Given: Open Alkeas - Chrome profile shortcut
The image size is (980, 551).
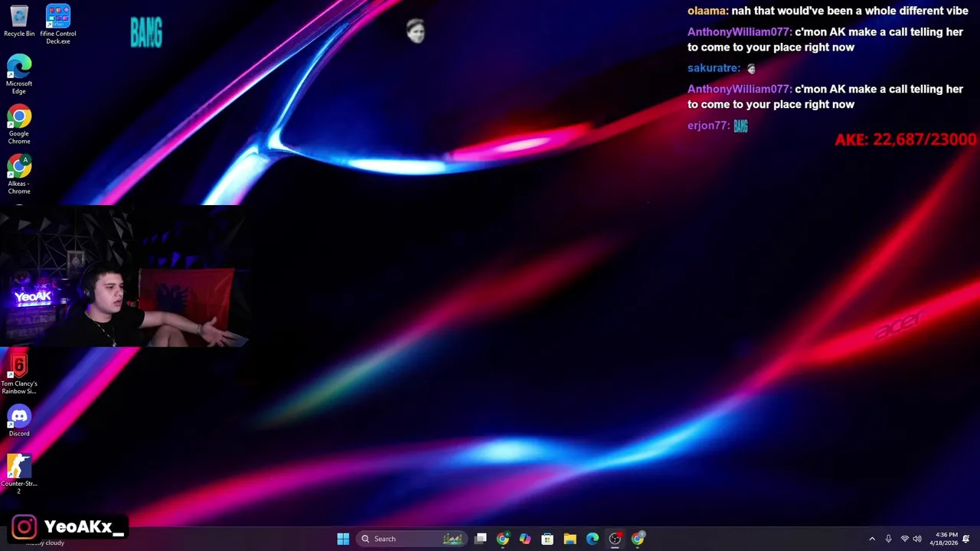Looking at the screenshot, I should 19,174.
